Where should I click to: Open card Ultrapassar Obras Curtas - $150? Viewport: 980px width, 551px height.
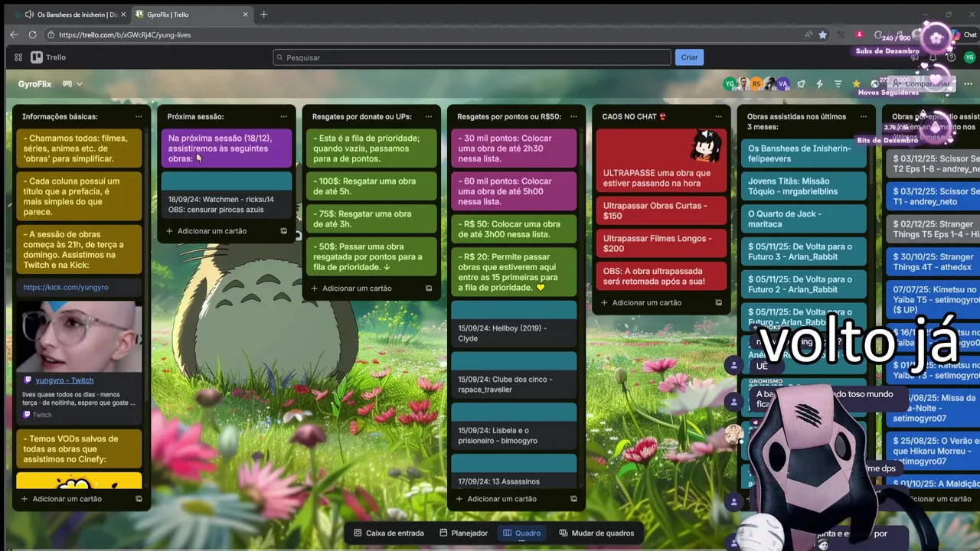(x=661, y=210)
